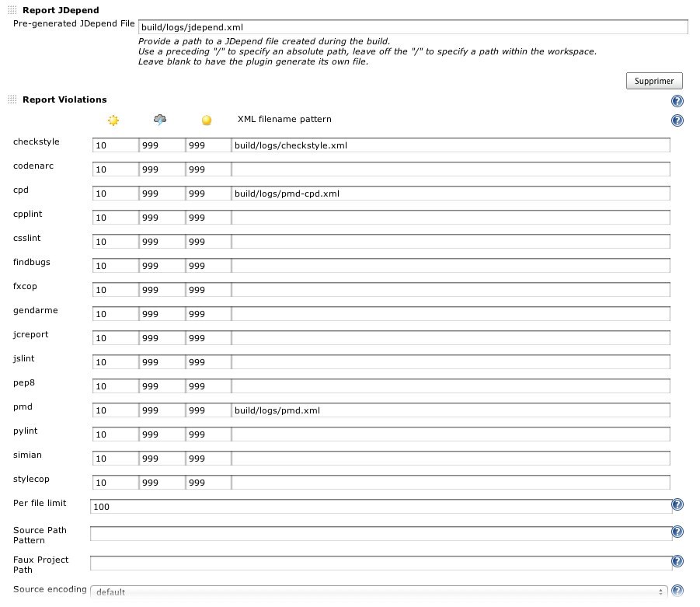This screenshot has width=700, height=607.
Task: Click checkstyle XML filename pattern field
Action: point(451,145)
